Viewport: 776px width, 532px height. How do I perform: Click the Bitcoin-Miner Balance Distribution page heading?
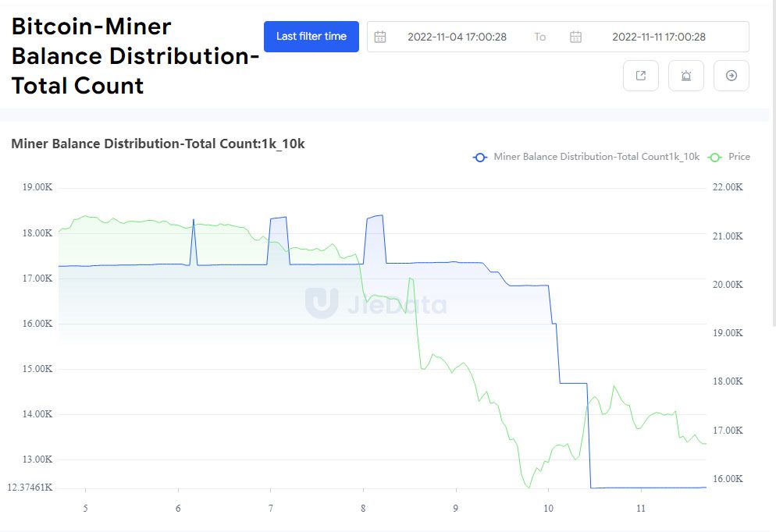(x=135, y=56)
